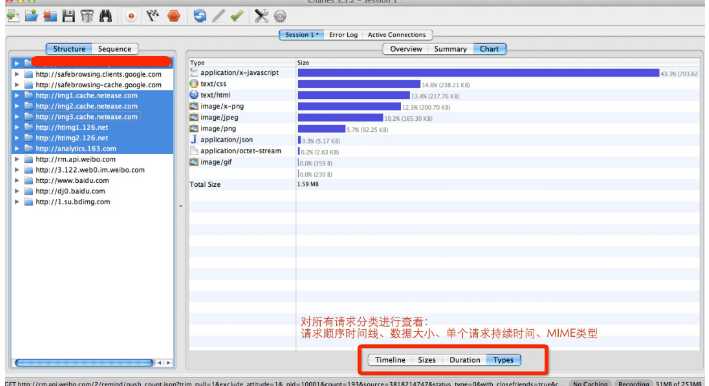Click the host tree horizontal scrollbar thumb
This screenshot has height=386, width=709.
(84, 362)
